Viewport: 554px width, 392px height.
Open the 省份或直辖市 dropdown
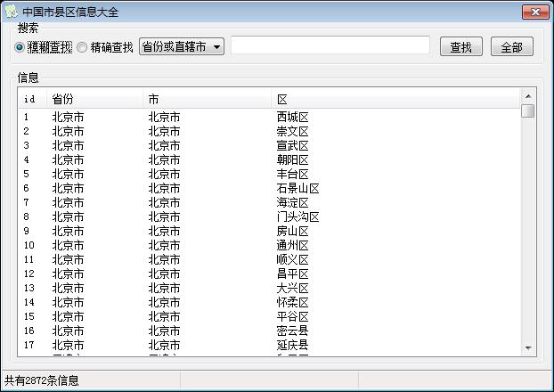pyautogui.click(x=182, y=46)
